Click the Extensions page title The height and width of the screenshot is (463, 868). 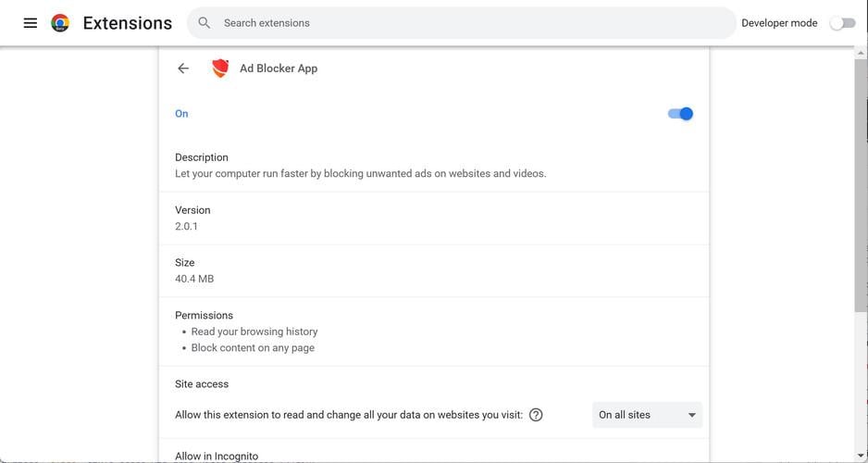(128, 23)
